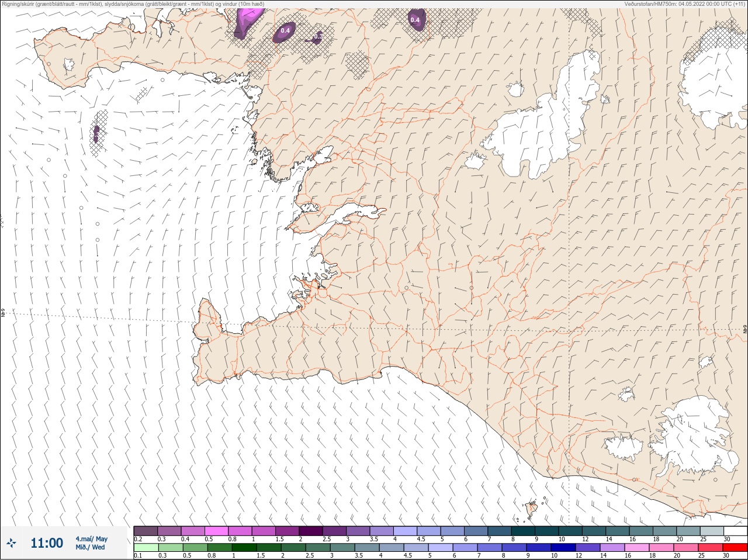Pick the upper legend 4 light lavender swatch
Screen dimensions: 748x560
[x=405, y=531]
